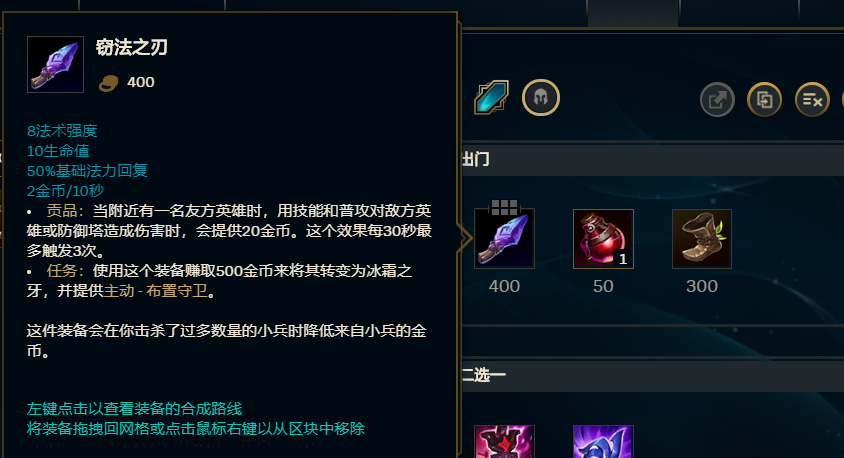The image size is (844, 458).
Task: Click the clear list X button
Action: pyautogui.click(x=812, y=100)
